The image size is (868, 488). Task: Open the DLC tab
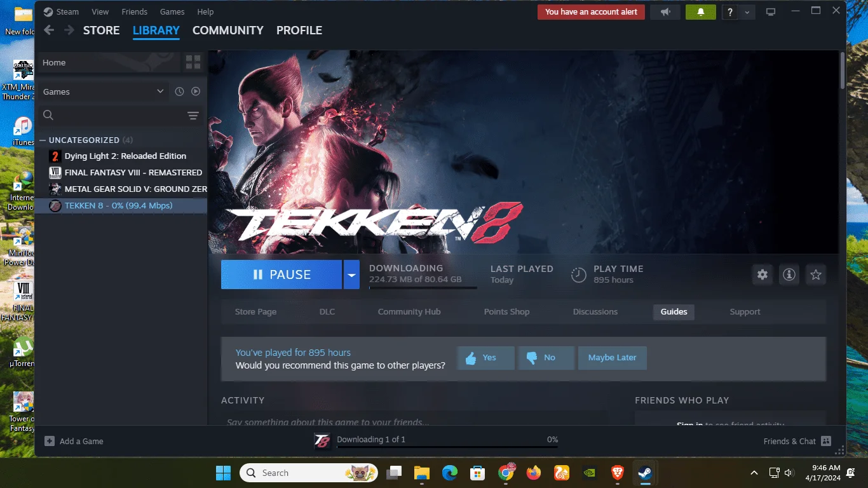[x=327, y=312]
